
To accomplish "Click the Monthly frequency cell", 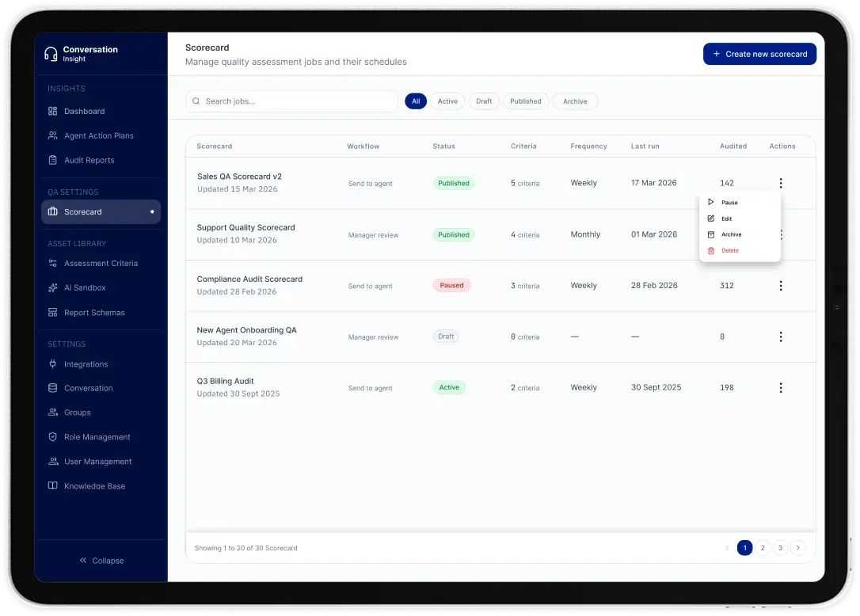I will (585, 234).
